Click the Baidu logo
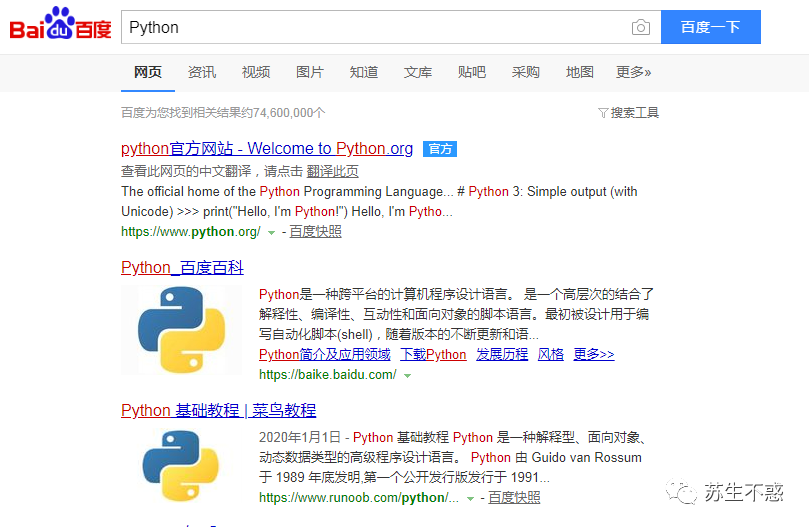This screenshot has width=809, height=527. (60, 24)
